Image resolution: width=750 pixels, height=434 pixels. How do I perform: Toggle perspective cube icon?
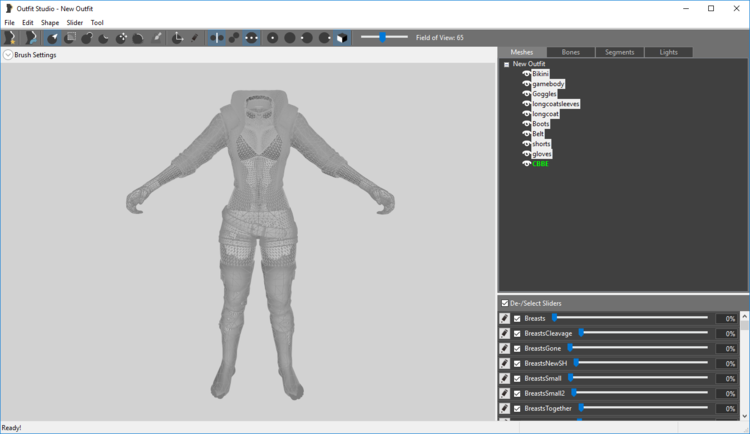pyautogui.click(x=342, y=38)
